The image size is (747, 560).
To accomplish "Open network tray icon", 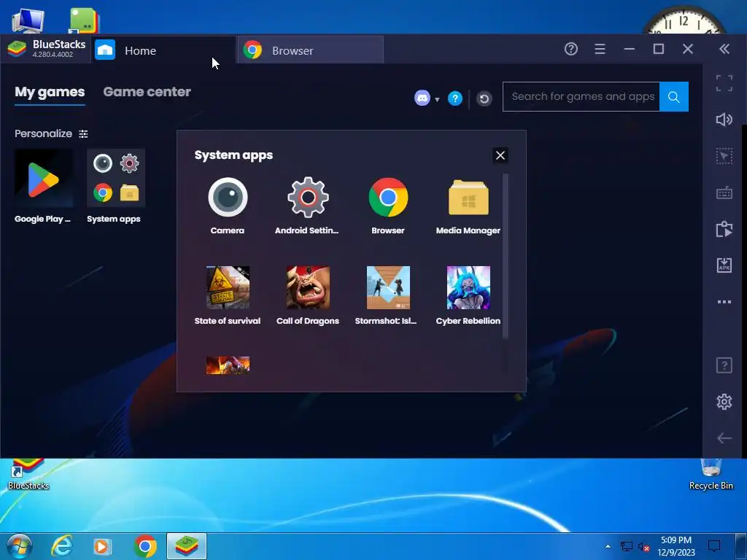I will 627,547.
